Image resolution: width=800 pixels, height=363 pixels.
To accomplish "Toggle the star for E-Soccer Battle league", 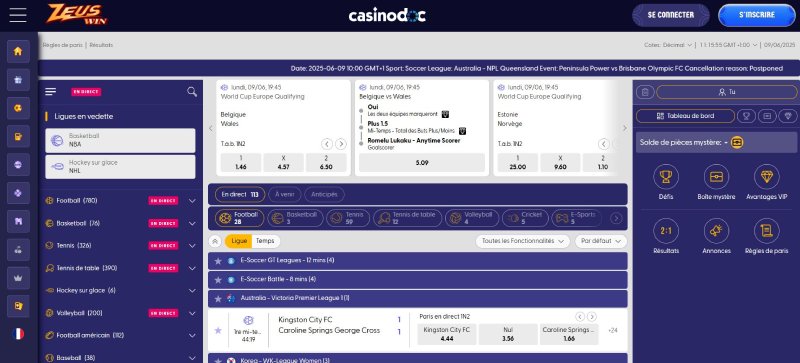I will pos(218,280).
